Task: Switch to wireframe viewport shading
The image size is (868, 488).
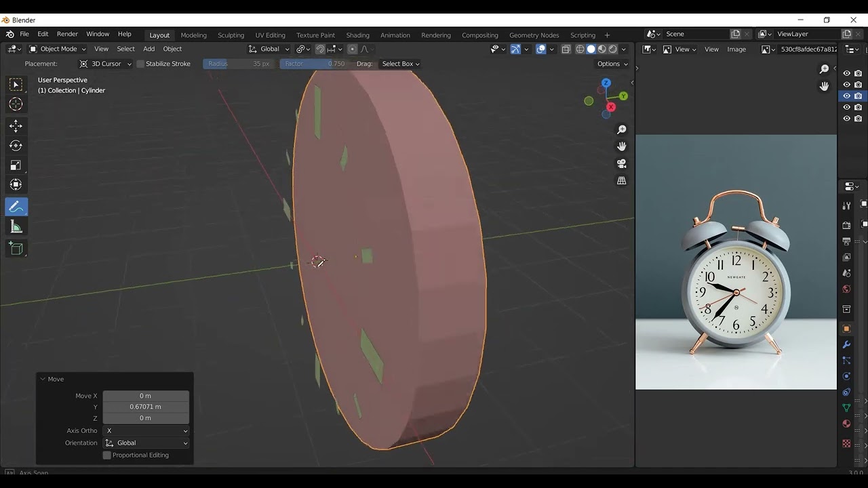Action: click(x=580, y=49)
